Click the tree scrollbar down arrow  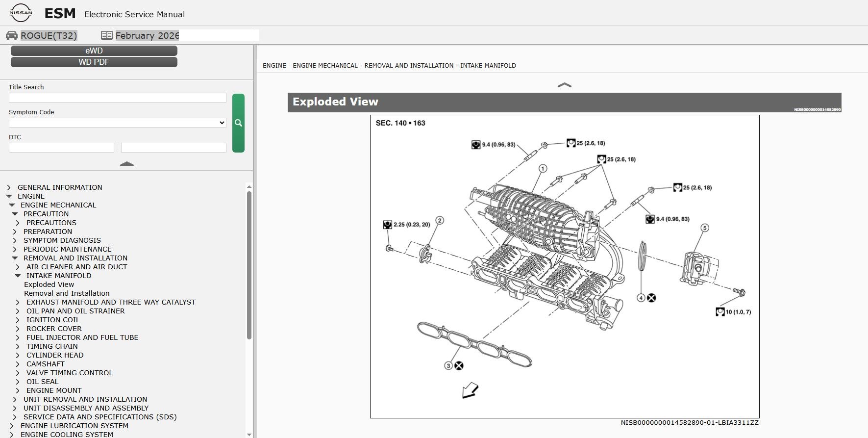pos(249,435)
